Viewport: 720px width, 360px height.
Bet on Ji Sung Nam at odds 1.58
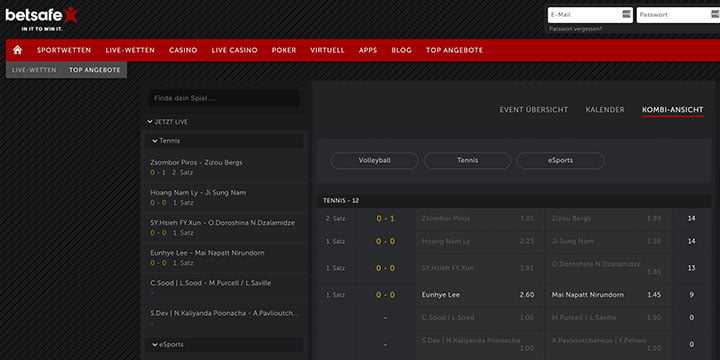click(608, 241)
